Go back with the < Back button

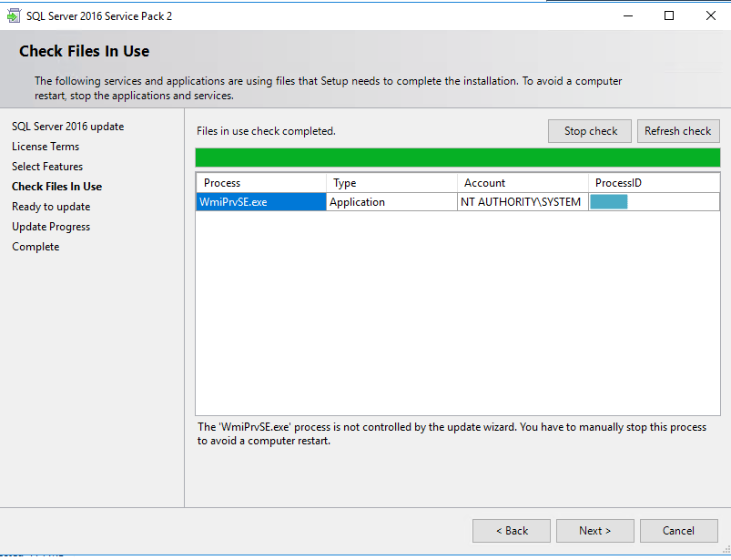click(x=512, y=531)
